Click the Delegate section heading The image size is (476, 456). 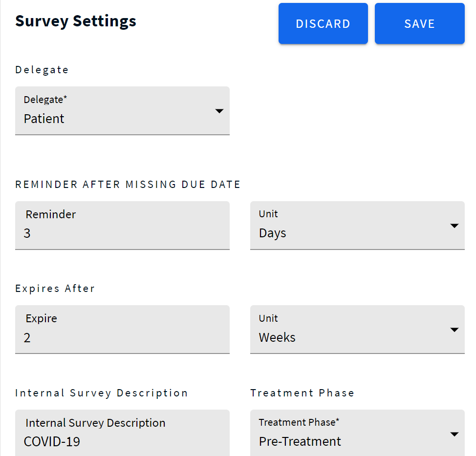[42, 70]
